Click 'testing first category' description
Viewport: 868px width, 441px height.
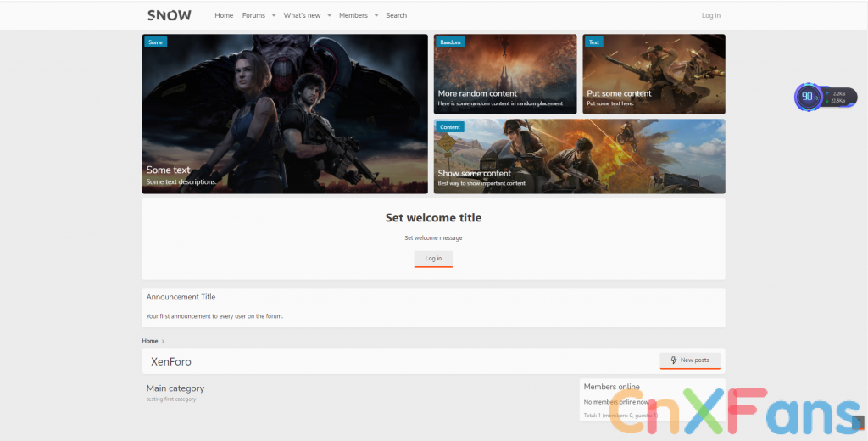(171, 399)
